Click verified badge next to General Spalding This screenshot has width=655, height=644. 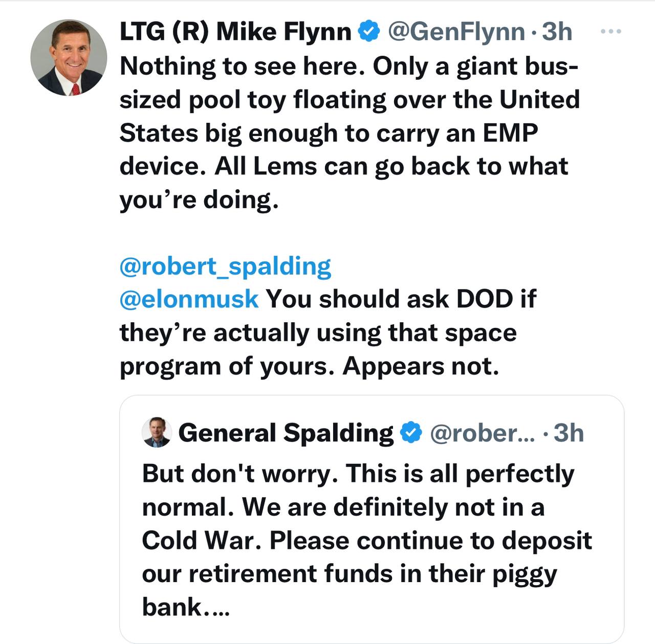(410, 433)
